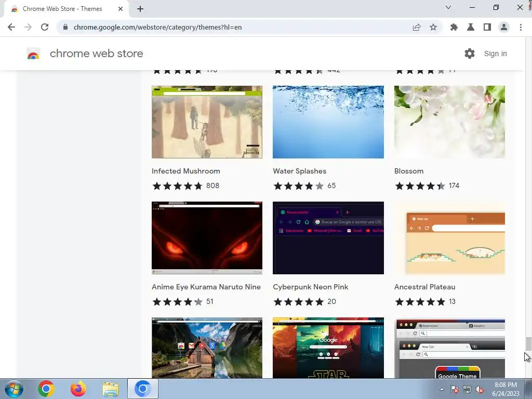The width and height of the screenshot is (532, 399).
Task: Click the Infected Mushroom title
Action: [186, 171]
